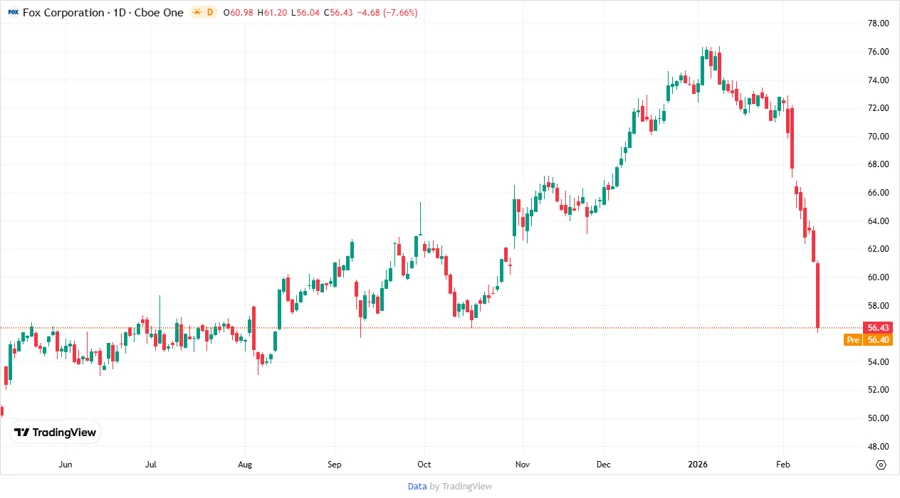Viewport: 900px width, 498px height.
Task: Click the open value O60.98
Action: [238, 12]
